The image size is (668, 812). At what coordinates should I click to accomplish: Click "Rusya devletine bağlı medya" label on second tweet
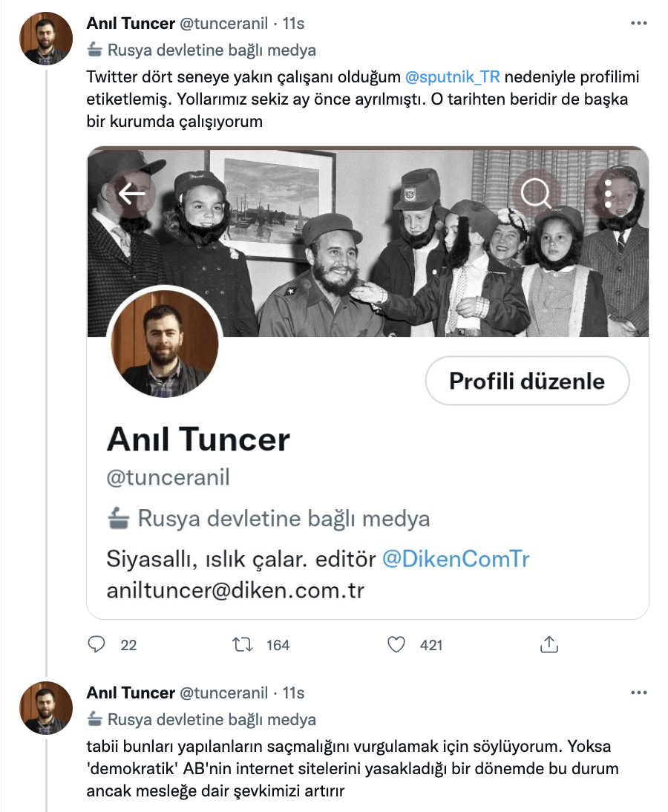pos(212,719)
